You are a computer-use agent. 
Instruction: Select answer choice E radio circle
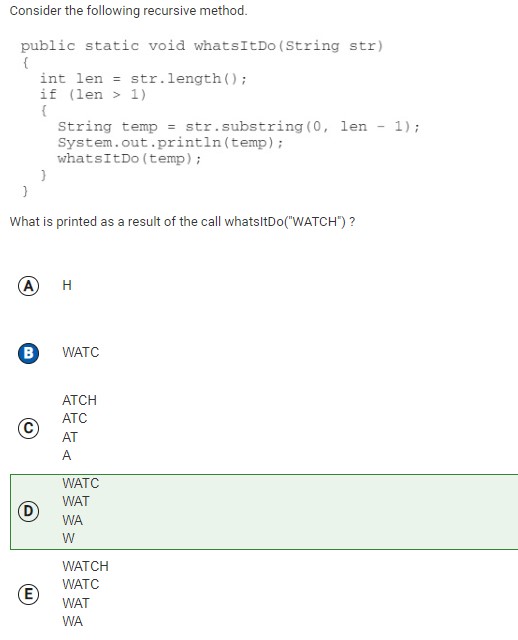pos(29,594)
